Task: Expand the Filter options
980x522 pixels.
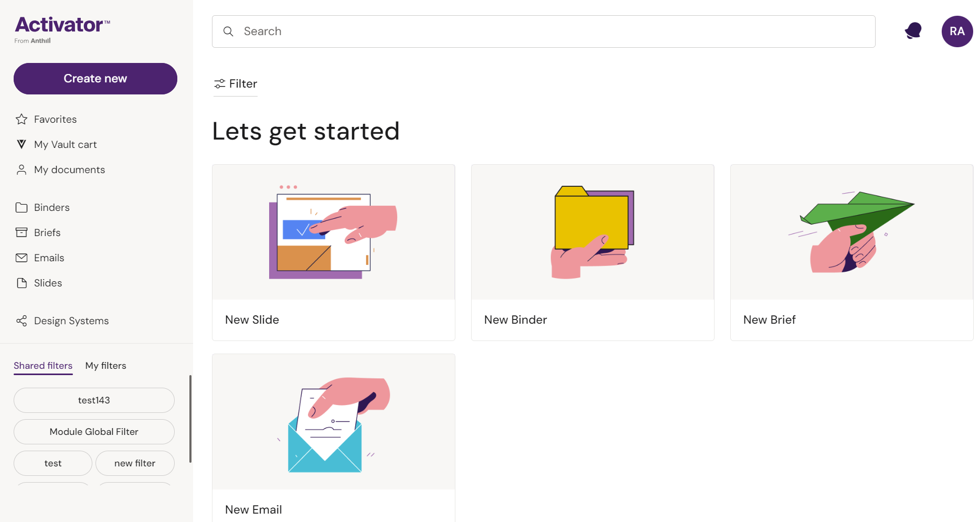Action: [x=236, y=84]
